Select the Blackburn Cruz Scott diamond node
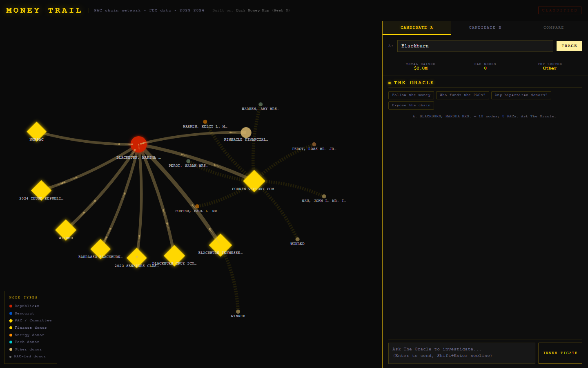 [x=174, y=256]
